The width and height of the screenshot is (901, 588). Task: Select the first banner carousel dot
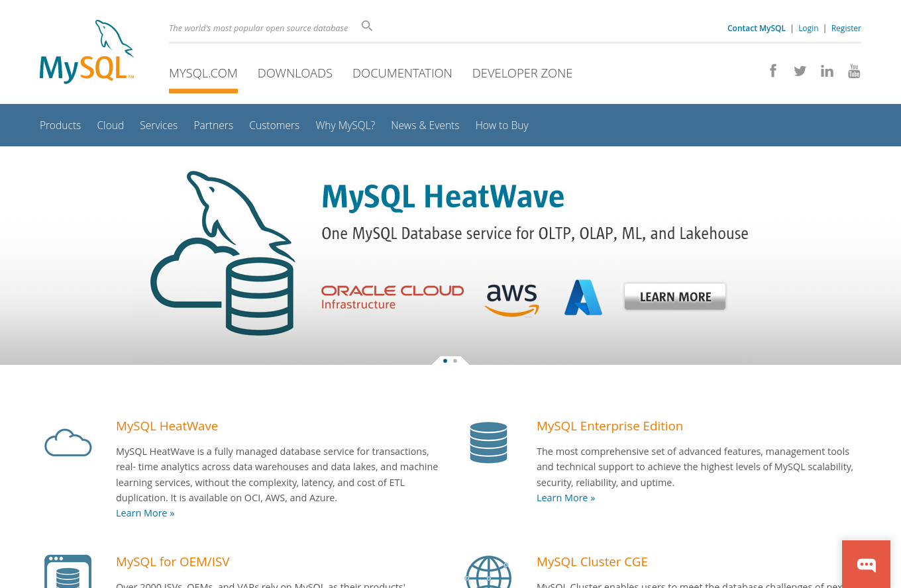(445, 361)
